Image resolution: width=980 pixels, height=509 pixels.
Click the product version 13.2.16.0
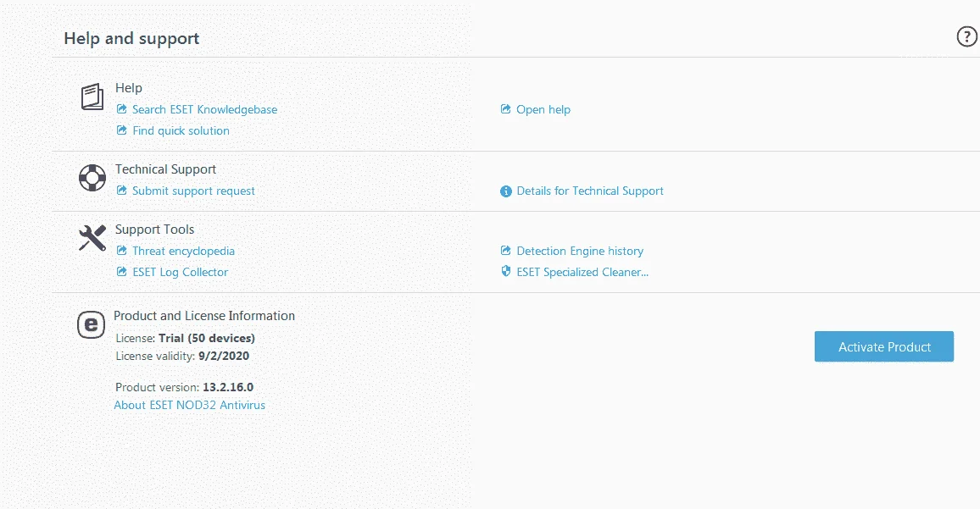click(x=228, y=387)
